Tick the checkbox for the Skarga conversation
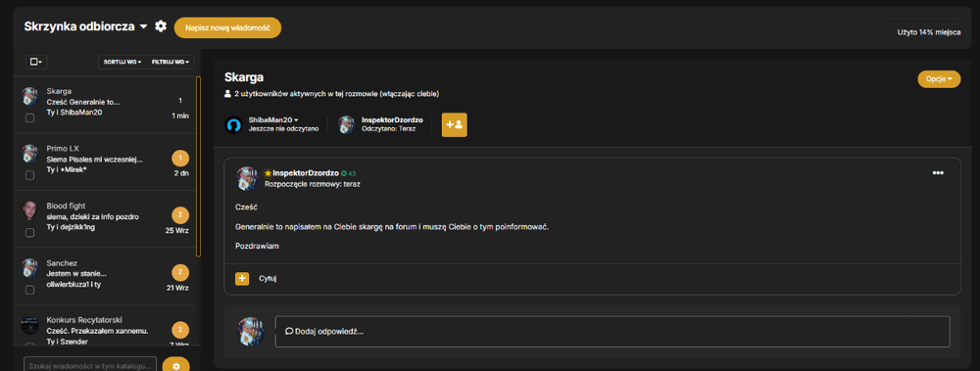The width and height of the screenshot is (980, 371). click(x=29, y=118)
